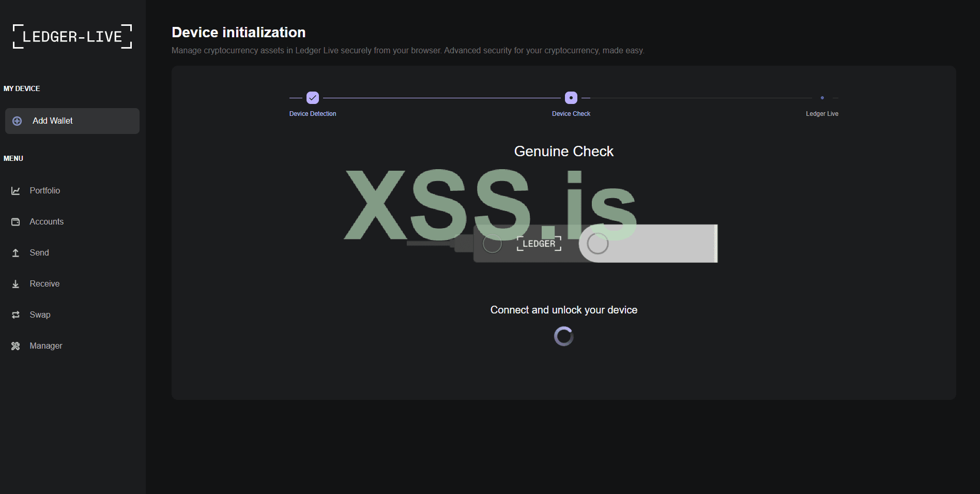Image resolution: width=980 pixels, height=494 pixels.
Task: Click the MY DEVICE section header
Action: 22,88
